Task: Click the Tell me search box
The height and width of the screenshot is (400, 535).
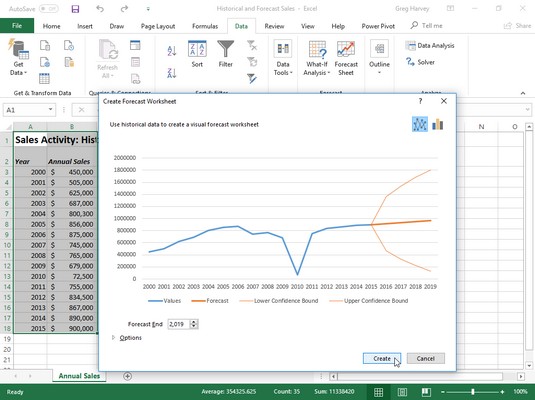Action: (427, 26)
